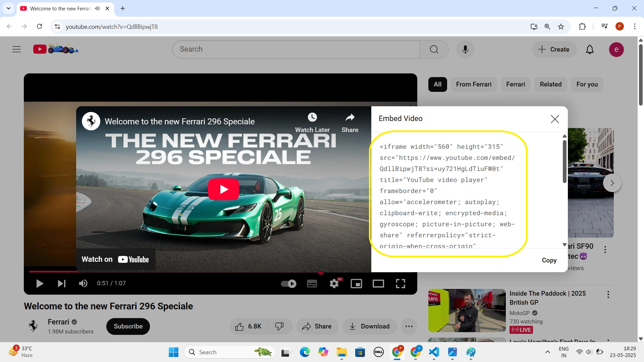The image size is (644, 362).
Task: Reload the page
Action: [39, 26]
